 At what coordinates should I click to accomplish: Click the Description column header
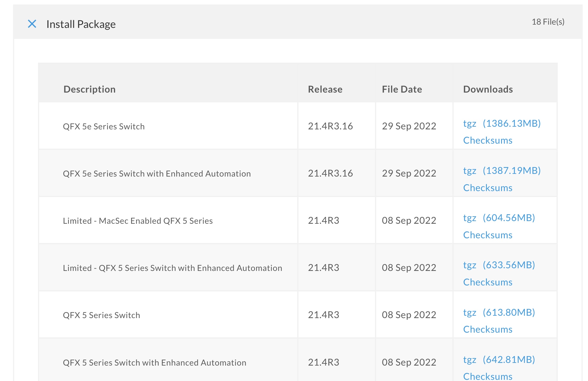click(x=89, y=89)
